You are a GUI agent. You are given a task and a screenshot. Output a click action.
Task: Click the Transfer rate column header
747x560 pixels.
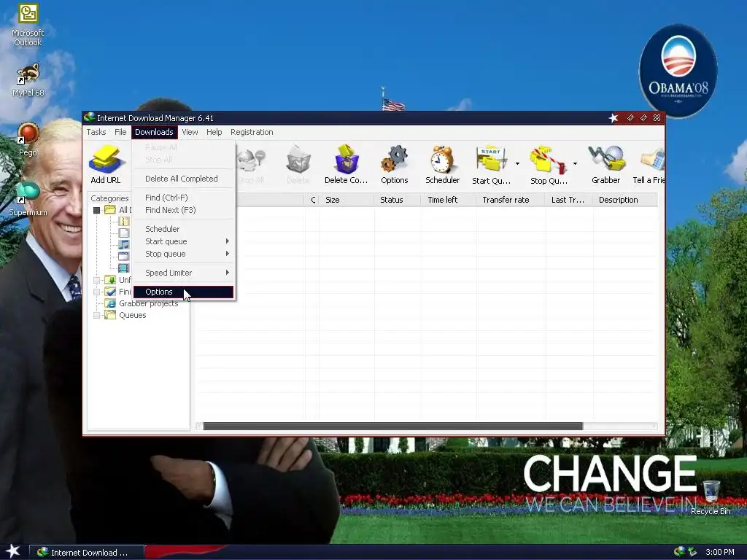pos(511,200)
